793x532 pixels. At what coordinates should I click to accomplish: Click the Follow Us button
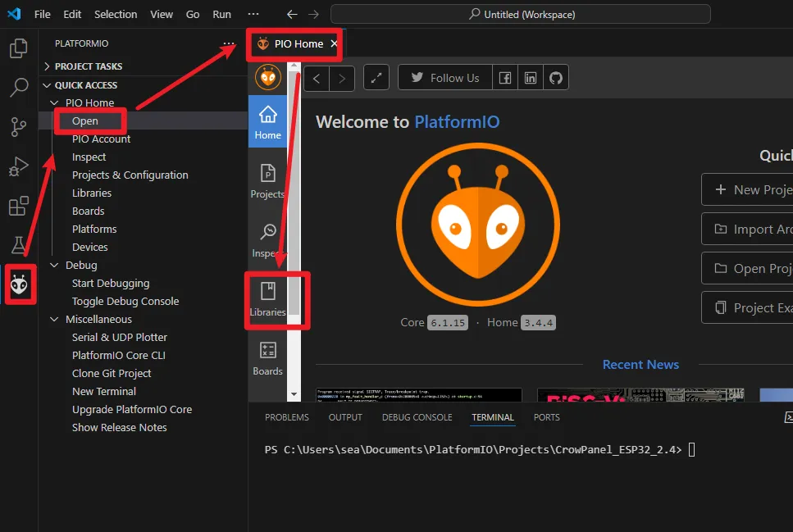[x=444, y=78]
